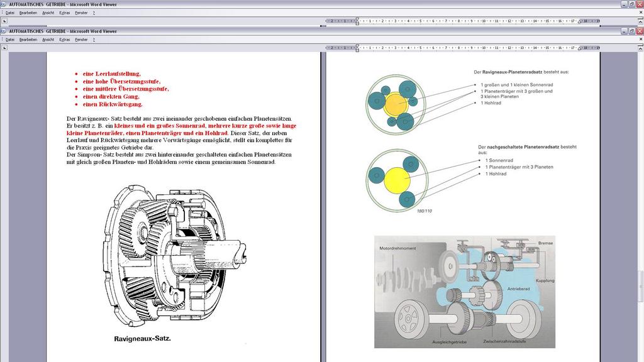Click text '1 großen und 1 kleinen Sonnenrad'
Screen dimensions: 644x362
517,85
